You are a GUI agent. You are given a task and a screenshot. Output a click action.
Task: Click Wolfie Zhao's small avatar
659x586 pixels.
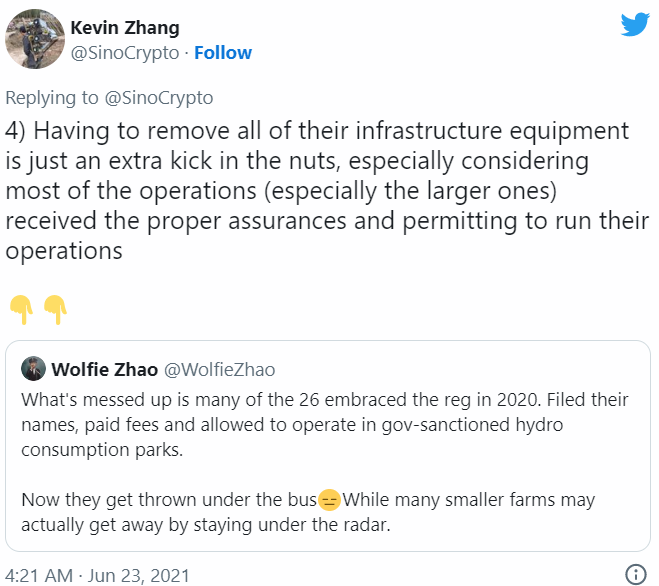34,369
